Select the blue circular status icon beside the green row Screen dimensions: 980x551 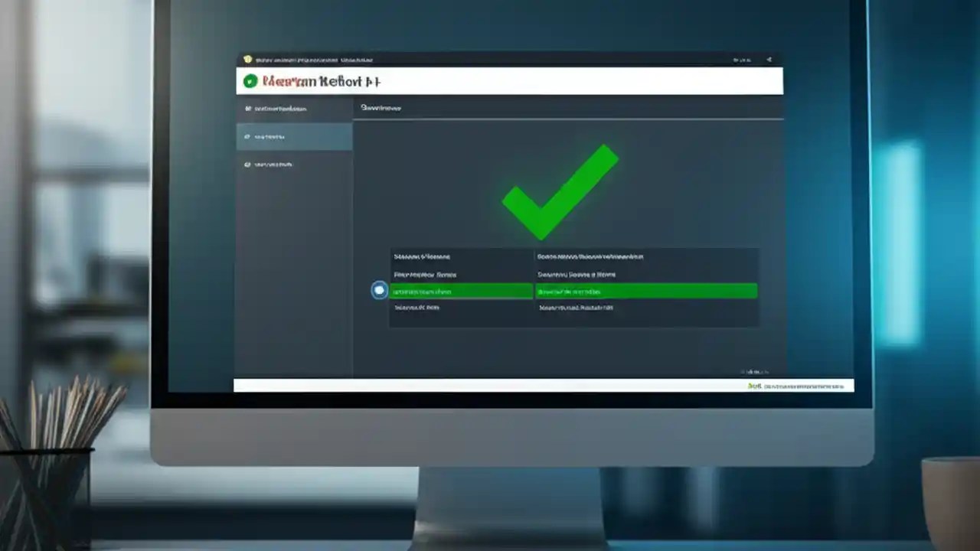click(378, 290)
